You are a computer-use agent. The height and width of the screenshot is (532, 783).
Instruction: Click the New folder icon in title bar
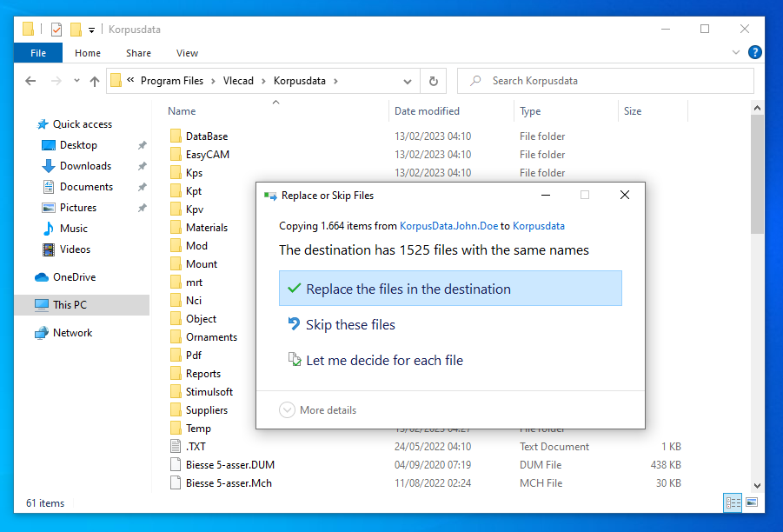76,30
